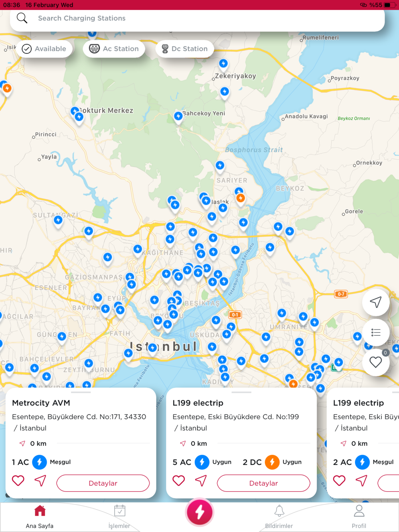The width and height of the screenshot is (399, 532).
Task: Center map on my location
Action: 375,302
